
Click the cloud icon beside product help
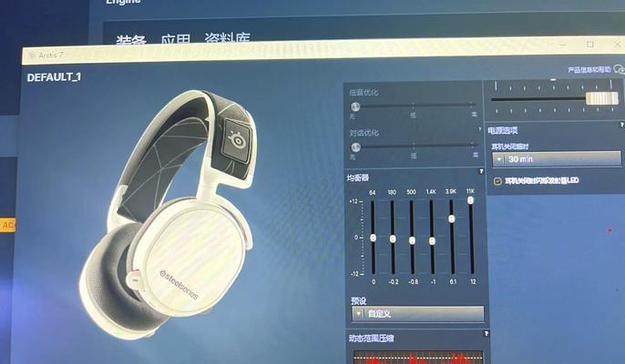[x=619, y=69]
